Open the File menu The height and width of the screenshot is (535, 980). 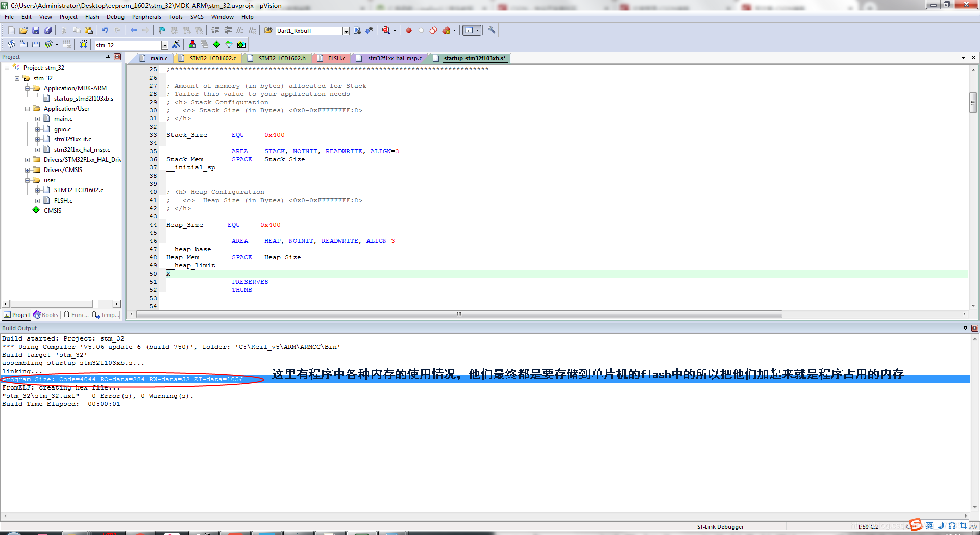point(9,17)
